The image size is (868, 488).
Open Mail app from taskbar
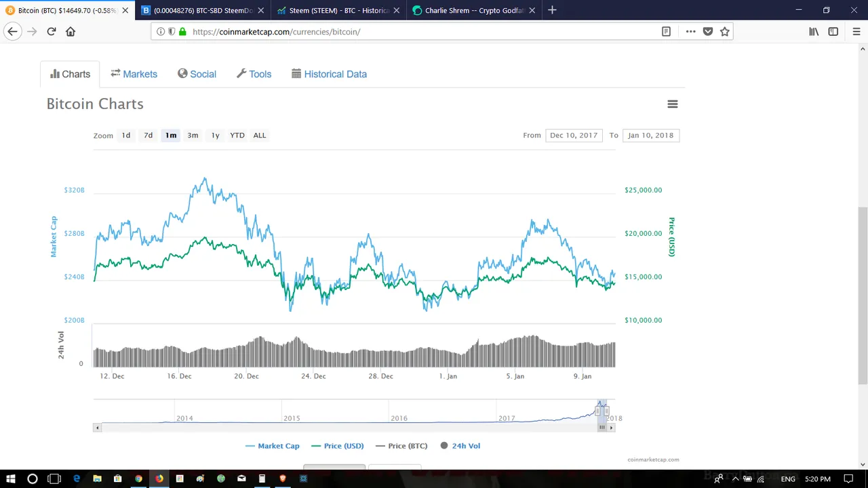coord(241,479)
